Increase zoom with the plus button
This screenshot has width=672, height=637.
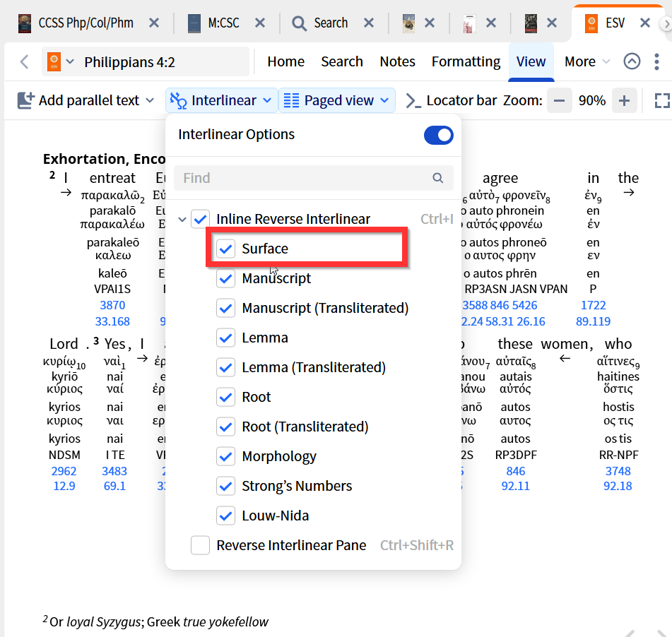tap(624, 101)
